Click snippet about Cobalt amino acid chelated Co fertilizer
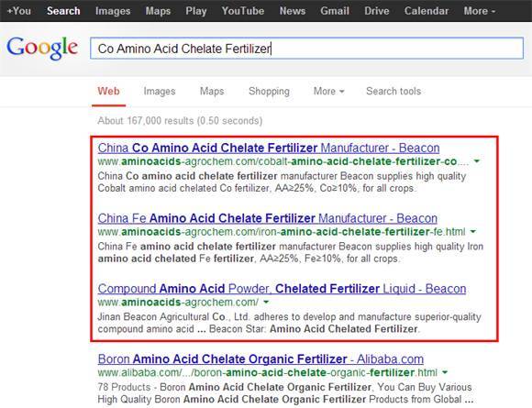This screenshot has width=532, height=408. point(282,182)
